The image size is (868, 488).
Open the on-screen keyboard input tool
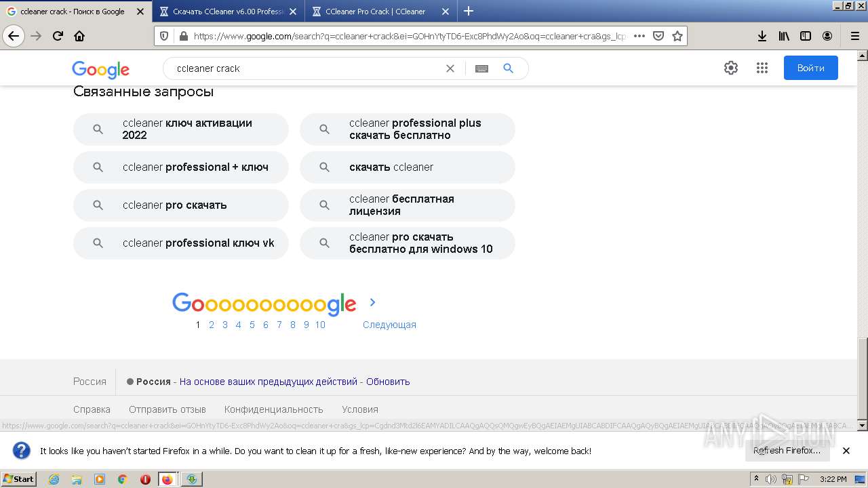[481, 68]
